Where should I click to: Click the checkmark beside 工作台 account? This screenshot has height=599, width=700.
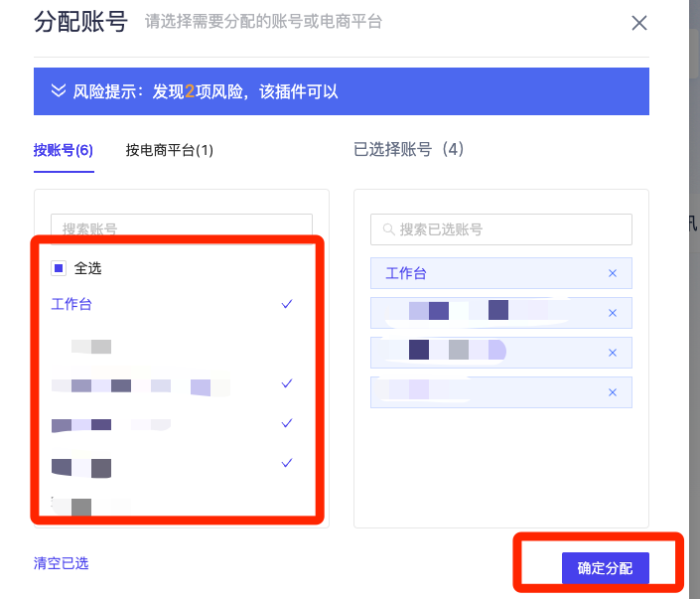pyautogui.click(x=287, y=304)
